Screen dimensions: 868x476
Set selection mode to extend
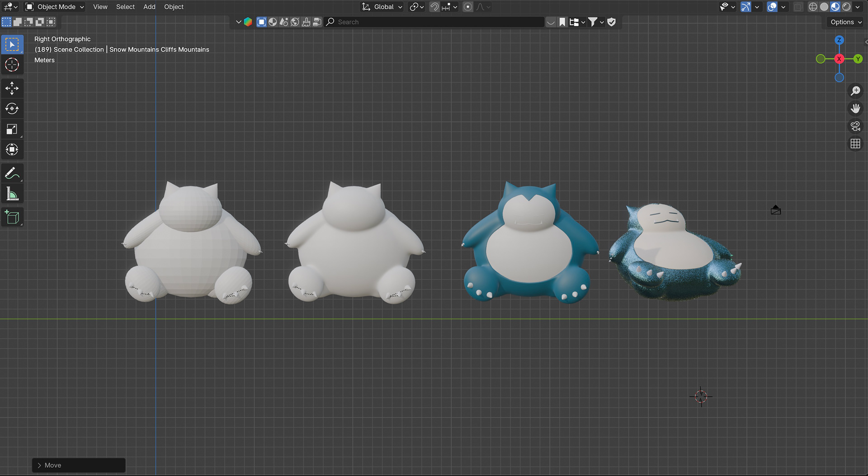click(18, 22)
